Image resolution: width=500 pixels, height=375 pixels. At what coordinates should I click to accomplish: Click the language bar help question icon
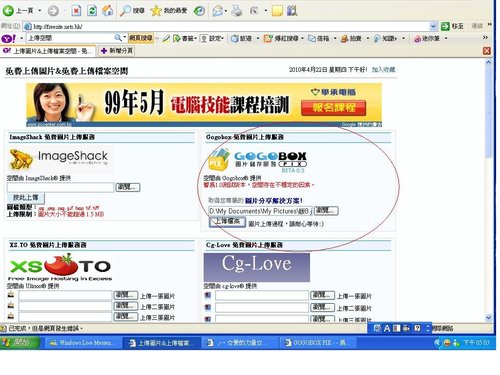pyautogui.click(x=417, y=328)
